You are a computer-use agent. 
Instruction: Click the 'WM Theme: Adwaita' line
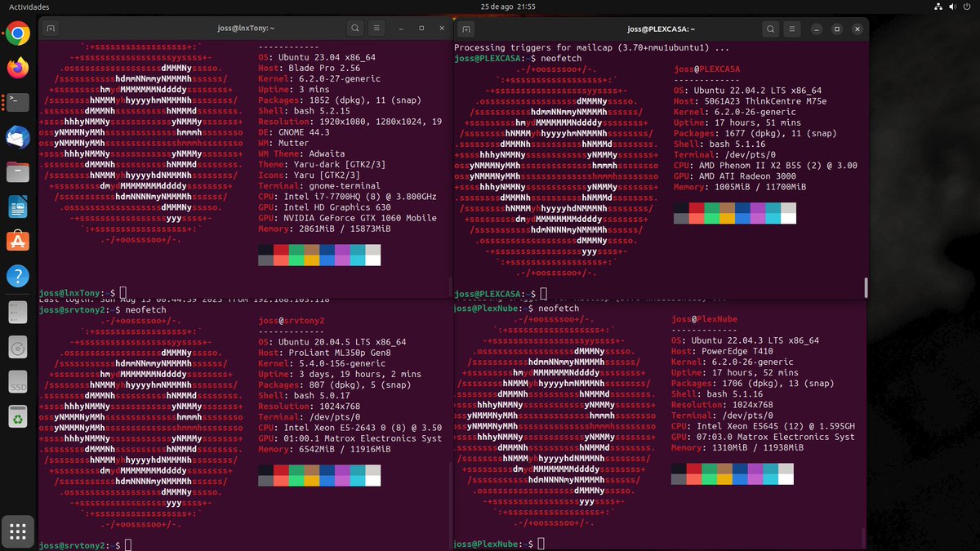pos(301,153)
